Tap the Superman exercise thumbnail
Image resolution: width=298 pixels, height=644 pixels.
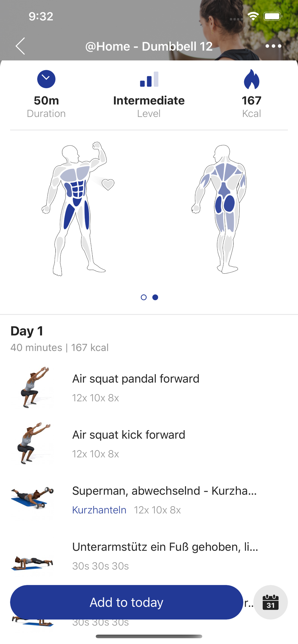(32, 498)
